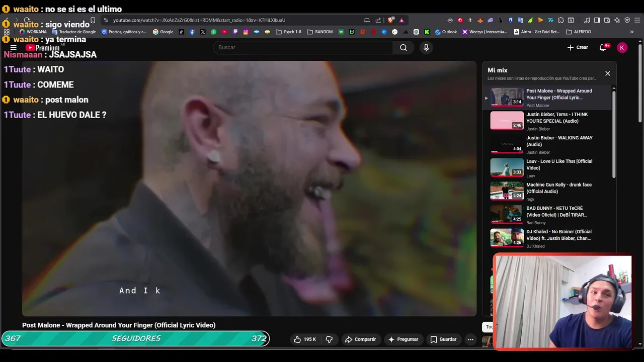
Task: Open the notifications bell
Action: [603, 47]
